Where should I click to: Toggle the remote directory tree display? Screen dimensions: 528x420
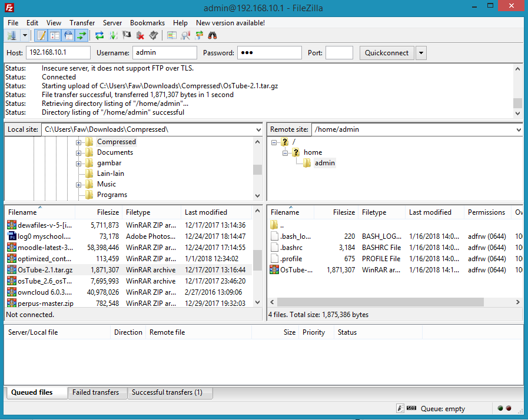(68, 35)
